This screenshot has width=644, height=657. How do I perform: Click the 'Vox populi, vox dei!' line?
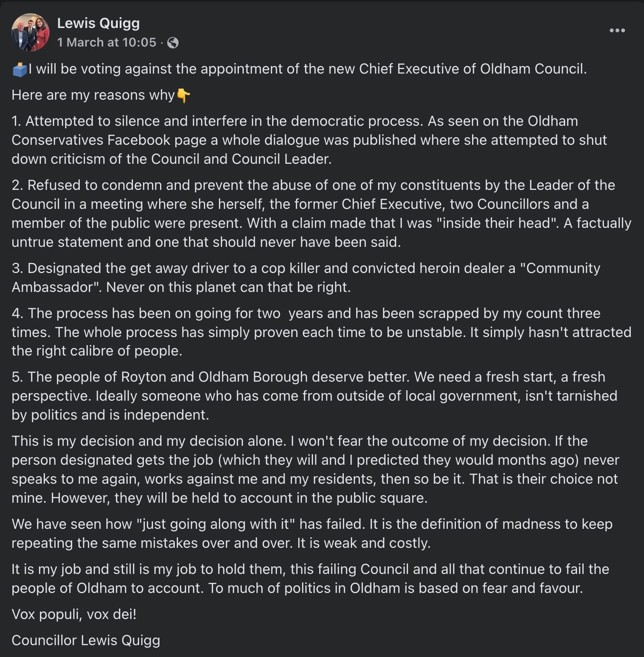click(74, 614)
